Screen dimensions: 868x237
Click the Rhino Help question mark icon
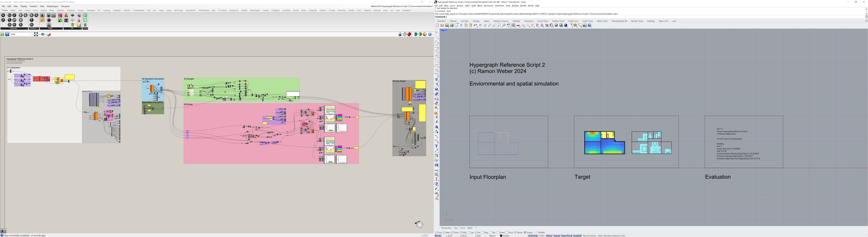tap(589, 25)
